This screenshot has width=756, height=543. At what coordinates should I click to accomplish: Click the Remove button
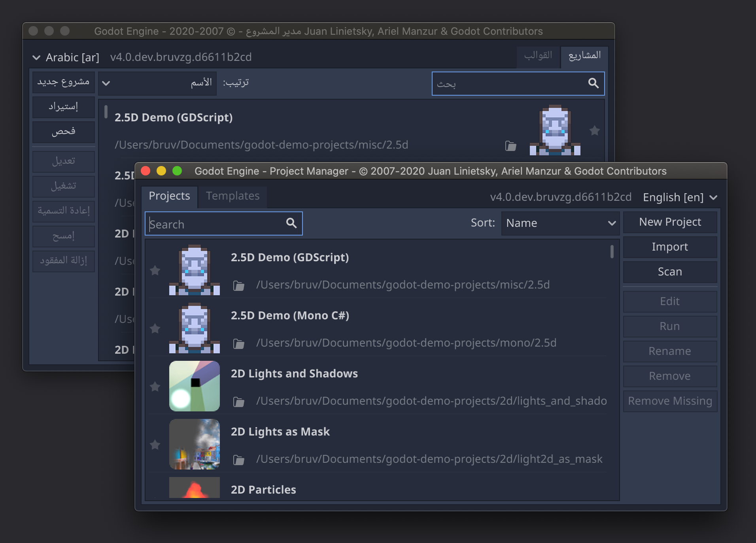point(670,376)
